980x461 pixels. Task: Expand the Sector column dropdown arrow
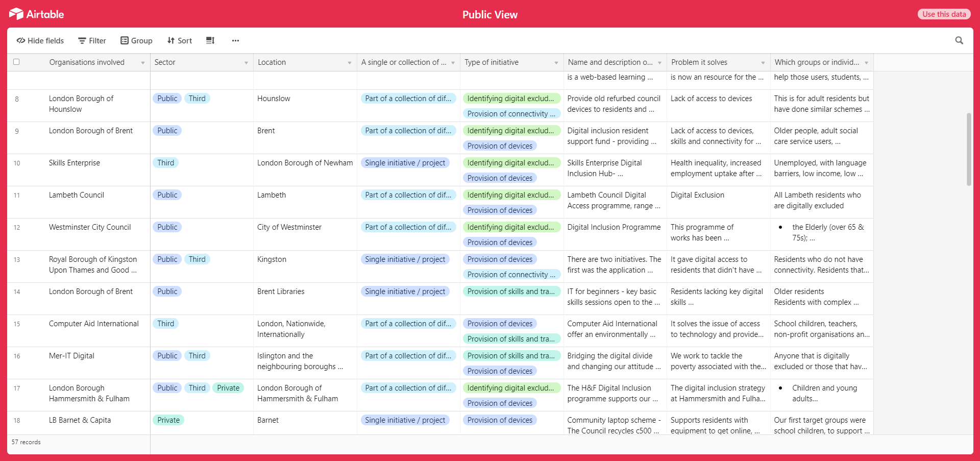click(246, 63)
